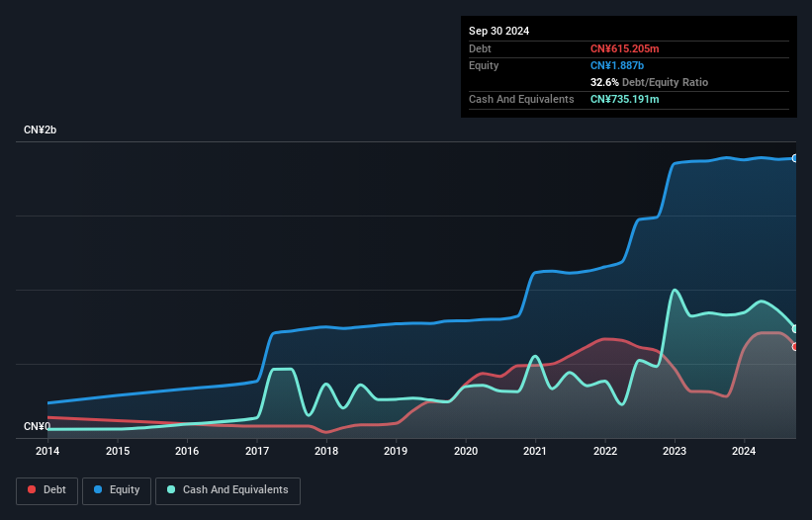Click the 2019 x-axis label

pyautogui.click(x=396, y=451)
